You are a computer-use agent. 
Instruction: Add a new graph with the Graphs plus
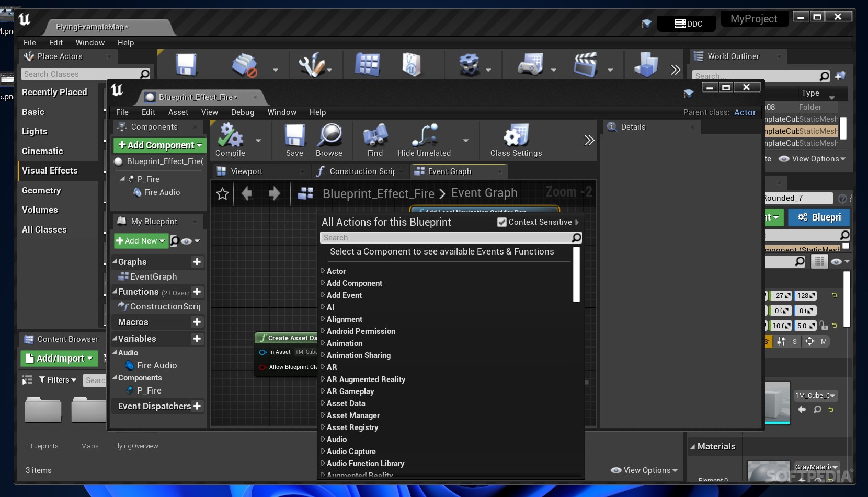pos(197,262)
